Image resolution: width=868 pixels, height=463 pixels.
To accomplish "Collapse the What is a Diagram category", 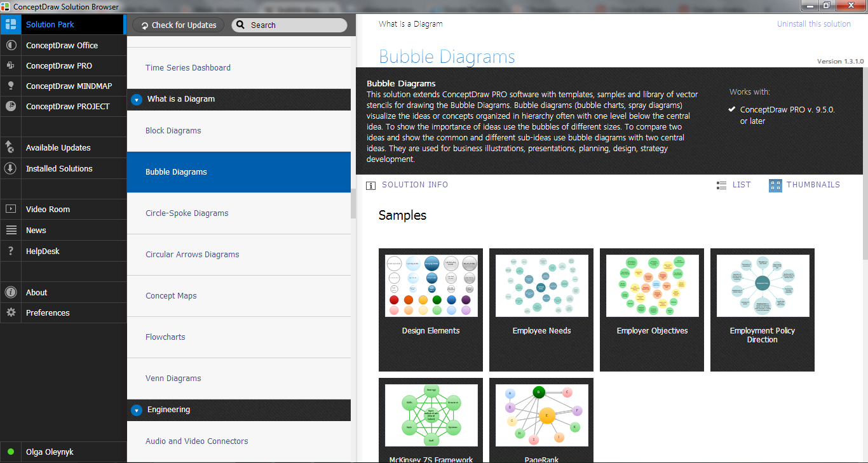I will click(x=136, y=100).
